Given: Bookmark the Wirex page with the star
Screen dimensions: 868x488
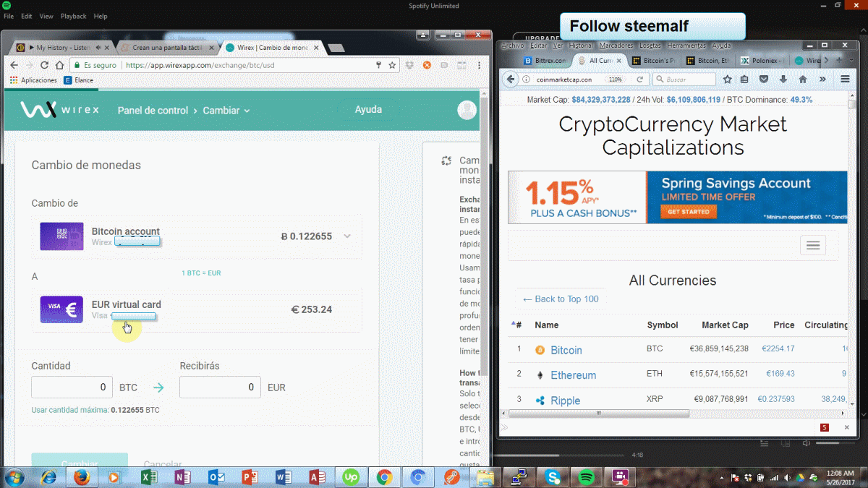Looking at the screenshot, I should tap(392, 65).
